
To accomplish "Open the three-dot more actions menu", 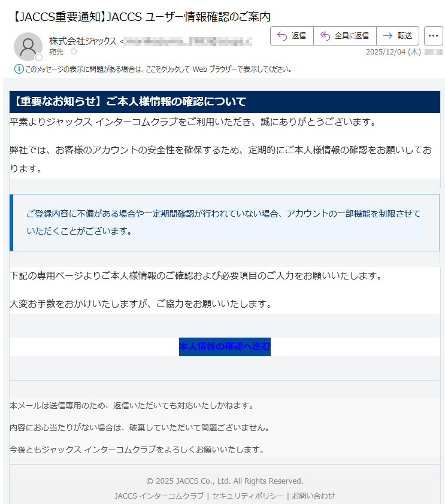I will [433, 36].
